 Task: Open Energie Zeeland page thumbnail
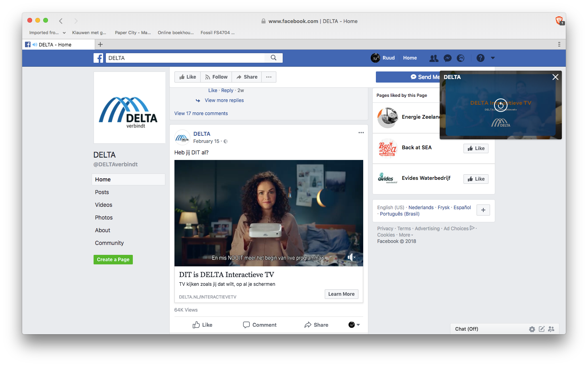[x=387, y=118]
